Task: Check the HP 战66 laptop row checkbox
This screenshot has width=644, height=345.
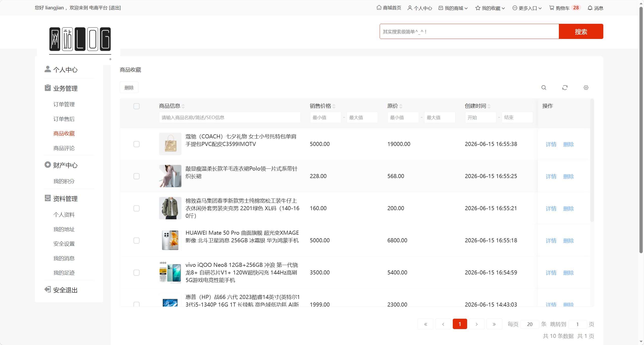Action: pyautogui.click(x=136, y=304)
